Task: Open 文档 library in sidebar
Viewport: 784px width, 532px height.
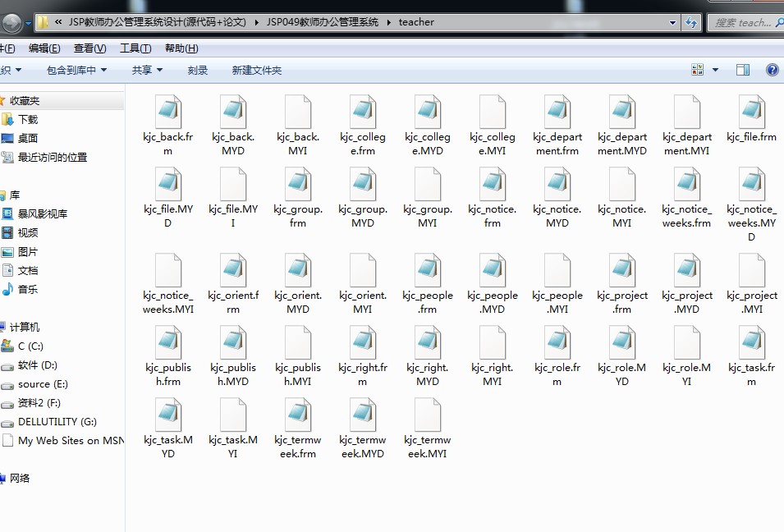Action: [x=28, y=270]
